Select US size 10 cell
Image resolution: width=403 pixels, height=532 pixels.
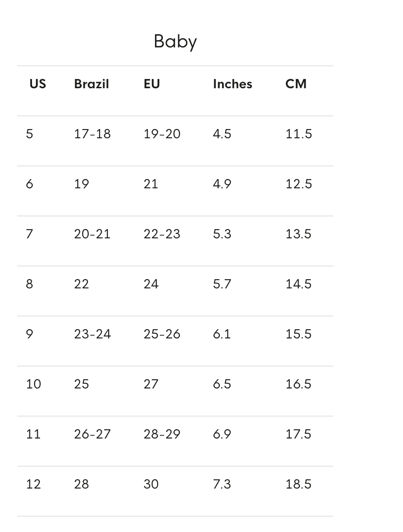[33, 384]
